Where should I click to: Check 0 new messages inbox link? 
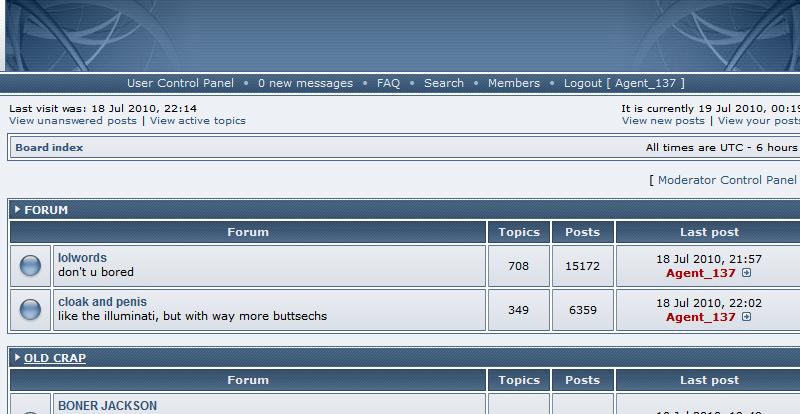(x=305, y=83)
